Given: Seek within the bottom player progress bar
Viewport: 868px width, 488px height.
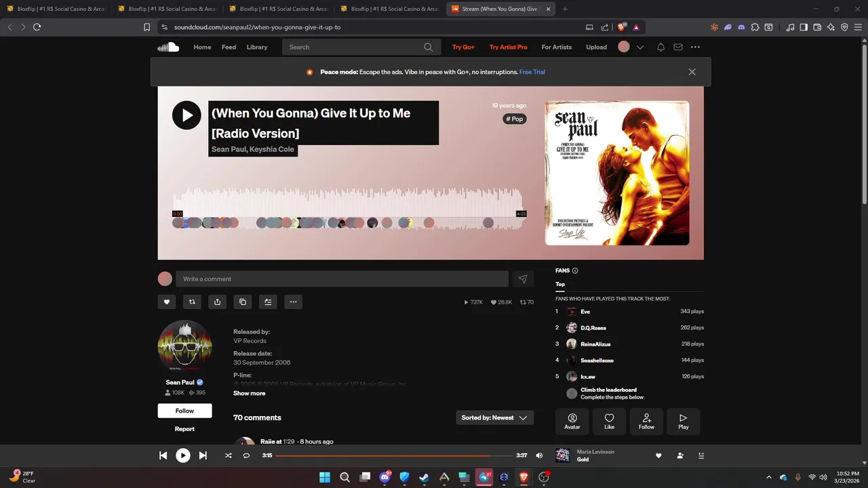Looking at the screenshot, I should coord(394,455).
